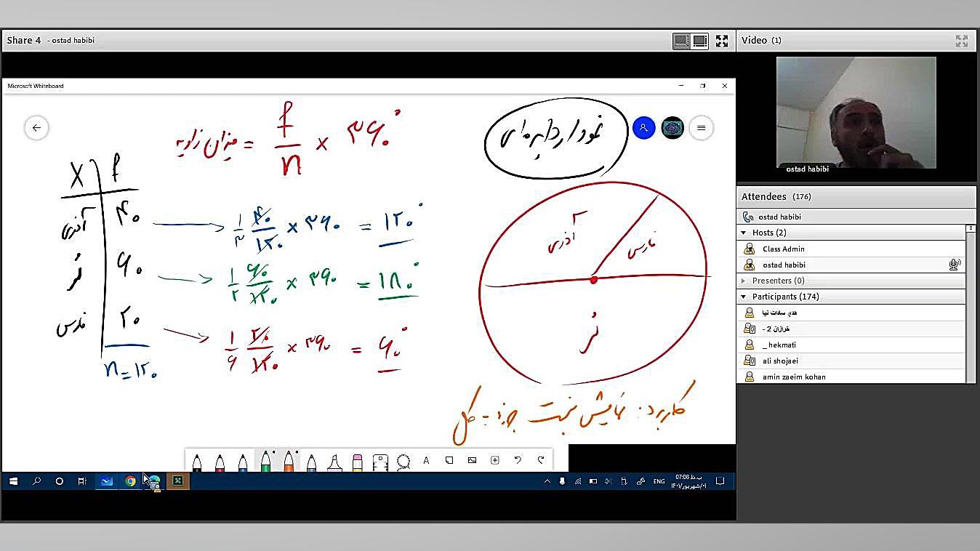
Task: Click the phone icon next to ostad habibi
Action: pos(748,217)
